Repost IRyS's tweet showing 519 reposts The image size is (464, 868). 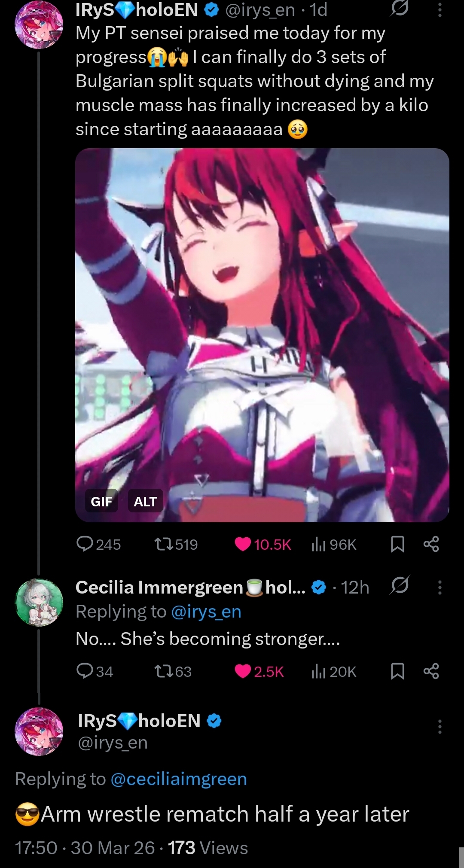pyautogui.click(x=176, y=544)
